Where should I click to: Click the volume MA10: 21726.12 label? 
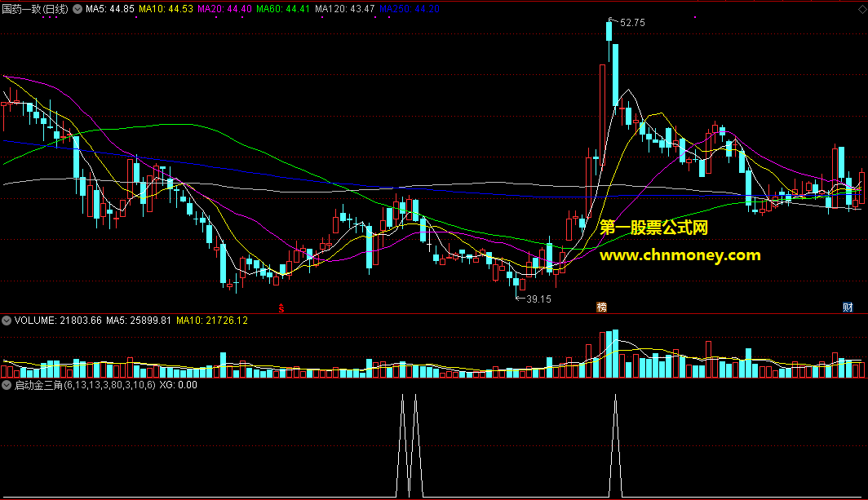click(x=212, y=321)
